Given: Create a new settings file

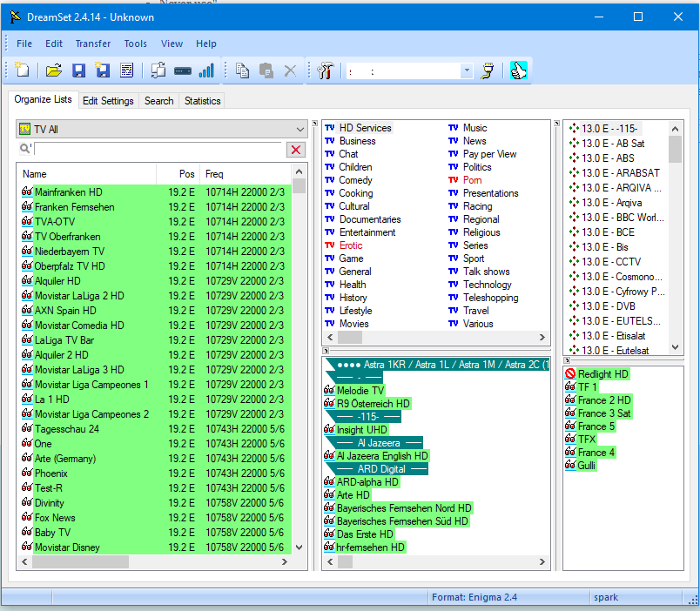Looking at the screenshot, I should 22,70.
